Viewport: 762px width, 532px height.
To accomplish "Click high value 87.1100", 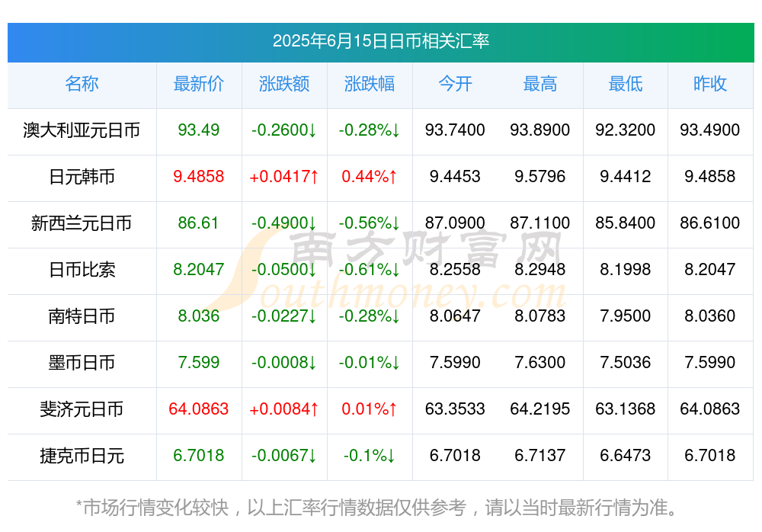I will pyautogui.click(x=540, y=223).
